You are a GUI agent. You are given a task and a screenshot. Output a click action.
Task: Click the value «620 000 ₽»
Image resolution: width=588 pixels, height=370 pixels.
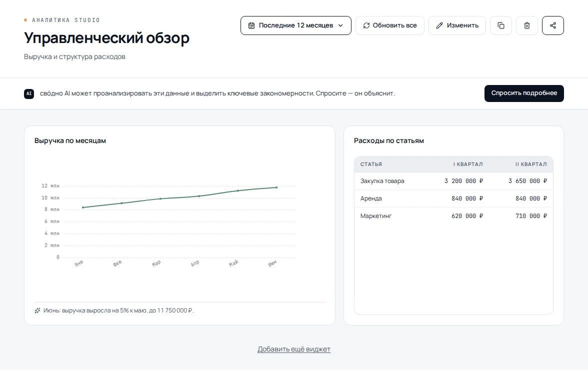467,216
